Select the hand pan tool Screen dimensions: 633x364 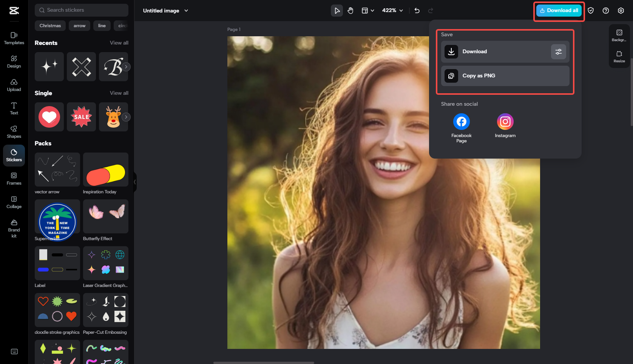350,11
